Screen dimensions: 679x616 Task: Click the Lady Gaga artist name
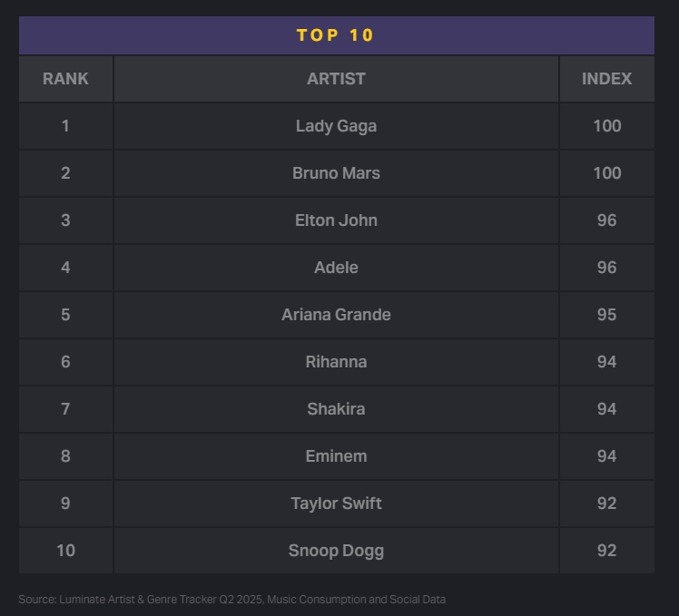click(336, 126)
